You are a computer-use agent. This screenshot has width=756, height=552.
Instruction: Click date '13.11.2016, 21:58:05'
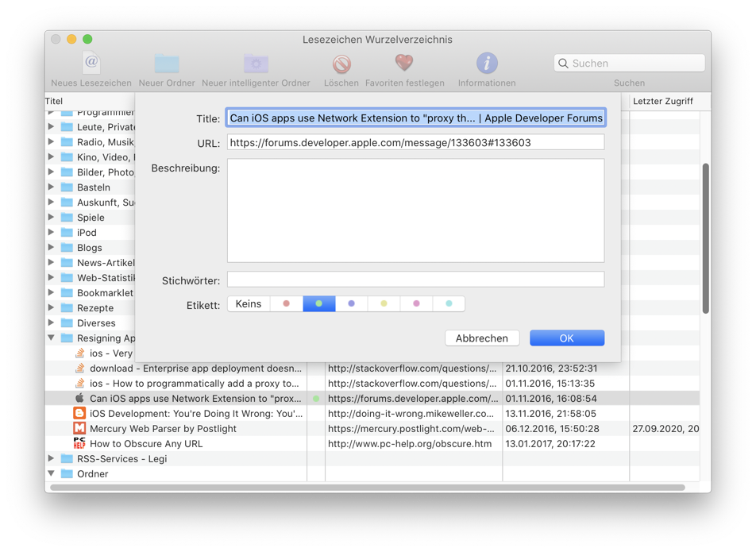550,414
